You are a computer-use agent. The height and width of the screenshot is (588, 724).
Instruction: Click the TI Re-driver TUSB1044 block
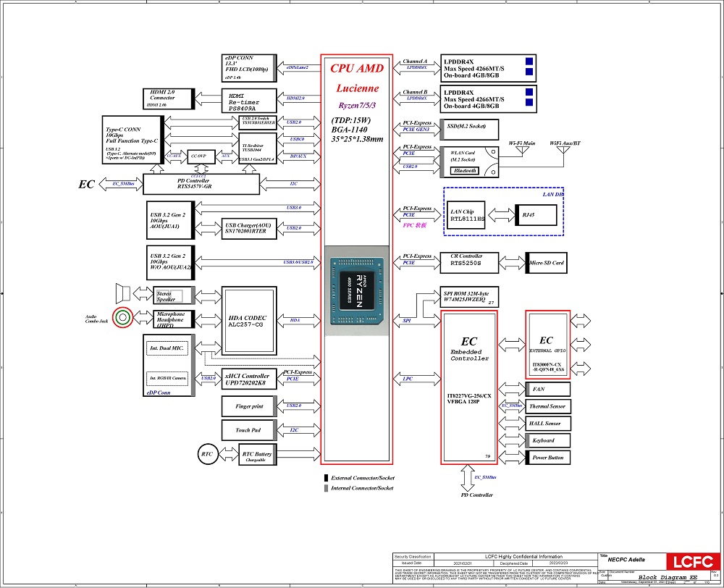(258, 148)
